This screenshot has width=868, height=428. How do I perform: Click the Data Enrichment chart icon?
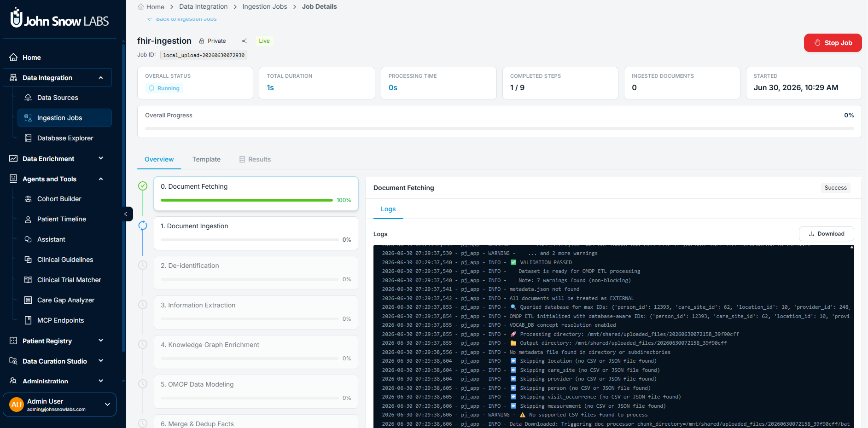click(x=13, y=159)
